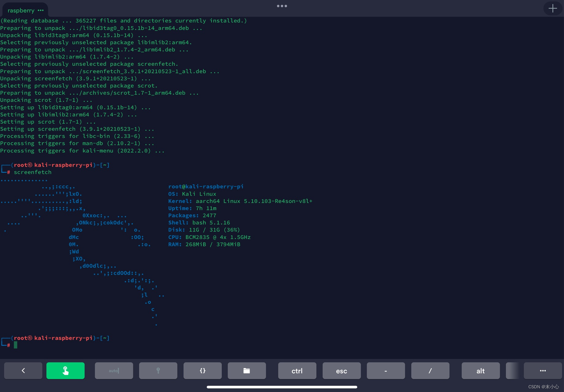The height and width of the screenshot is (392, 564).
Task: Open the three-dot menu at top center
Action: 281,6
